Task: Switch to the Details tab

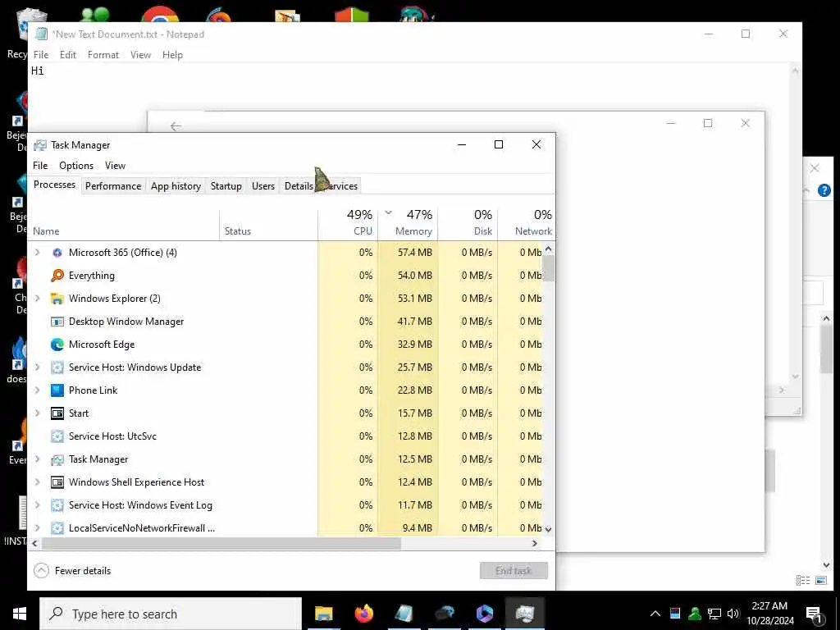Action: (x=299, y=186)
